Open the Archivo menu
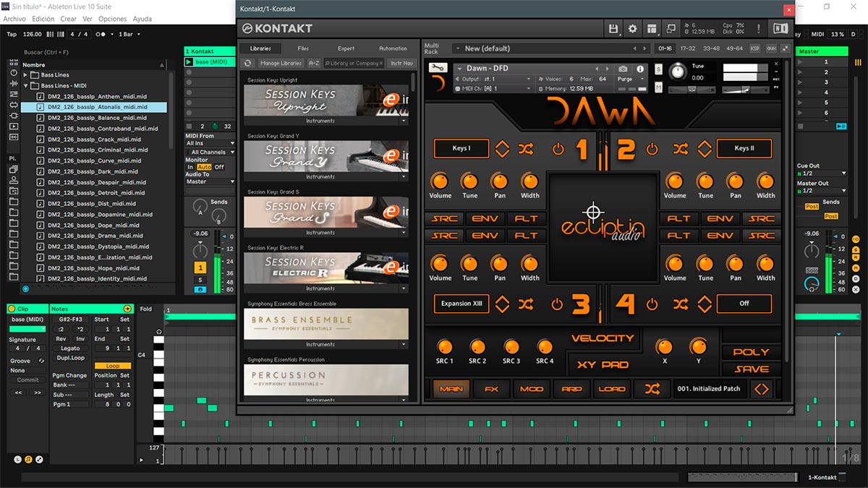The height and width of the screenshot is (488, 868). pyautogui.click(x=14, y=19)
